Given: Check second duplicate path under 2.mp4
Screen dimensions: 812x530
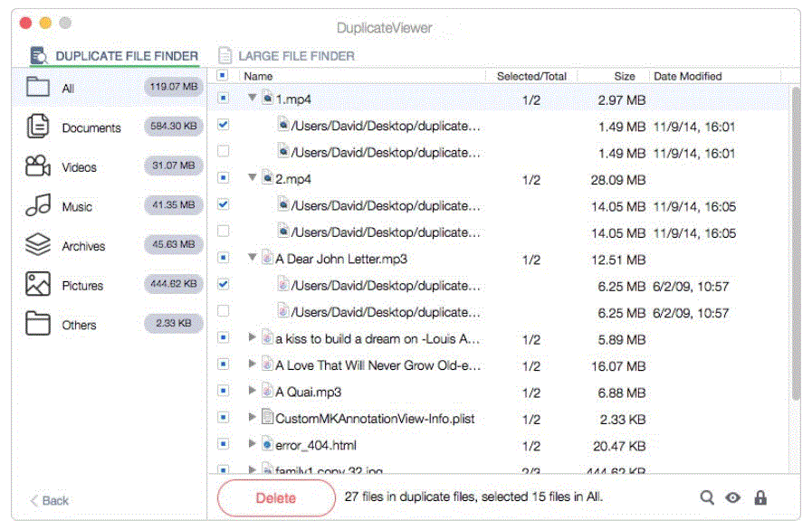Looking at the screenshot, I should point(224,231).
